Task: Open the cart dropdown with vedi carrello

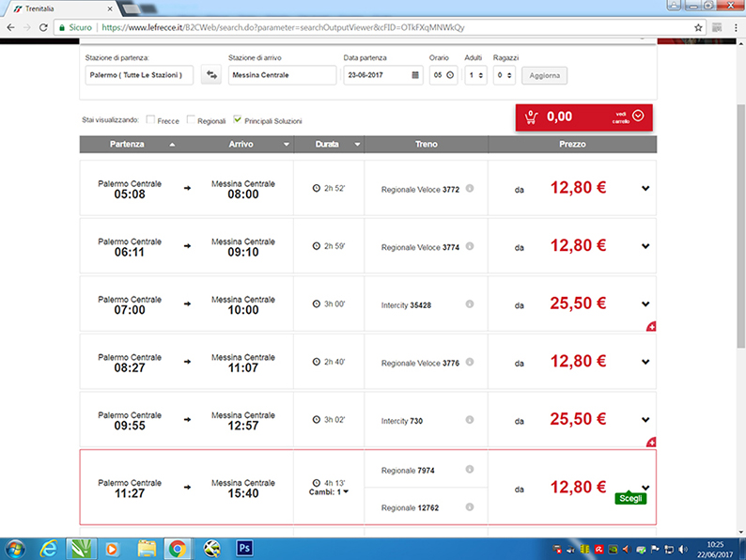Action: tap(638, 117)
